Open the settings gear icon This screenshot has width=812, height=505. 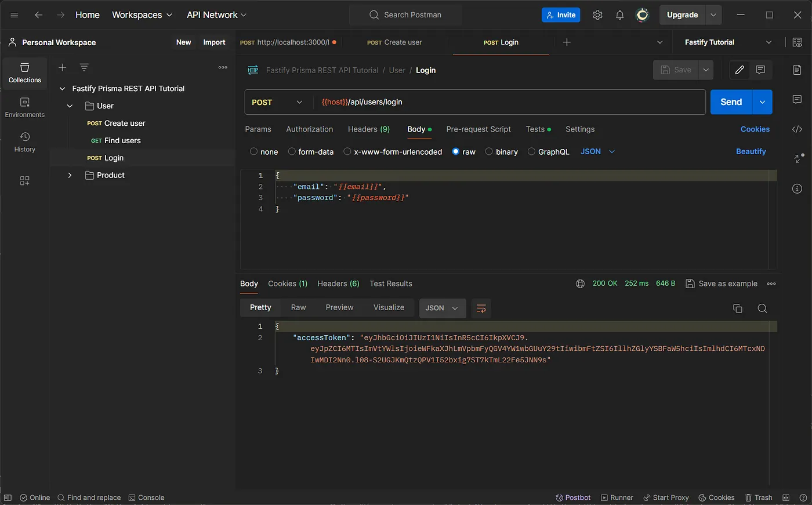597,15
